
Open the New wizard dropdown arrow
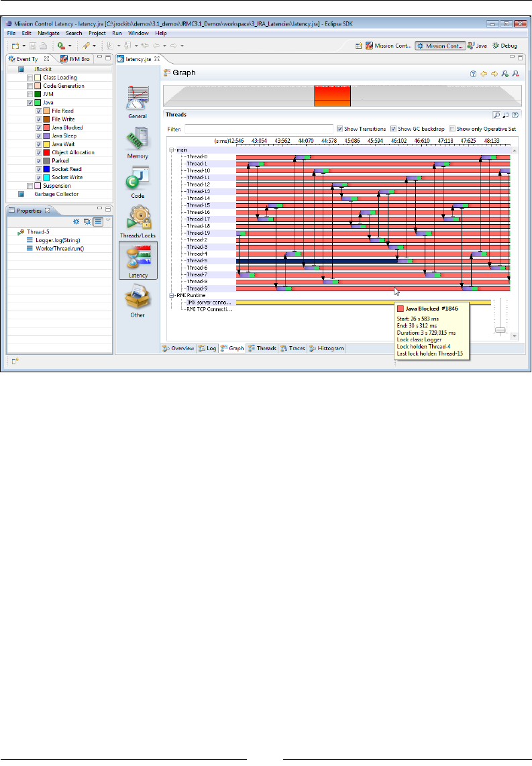(24, 46)
